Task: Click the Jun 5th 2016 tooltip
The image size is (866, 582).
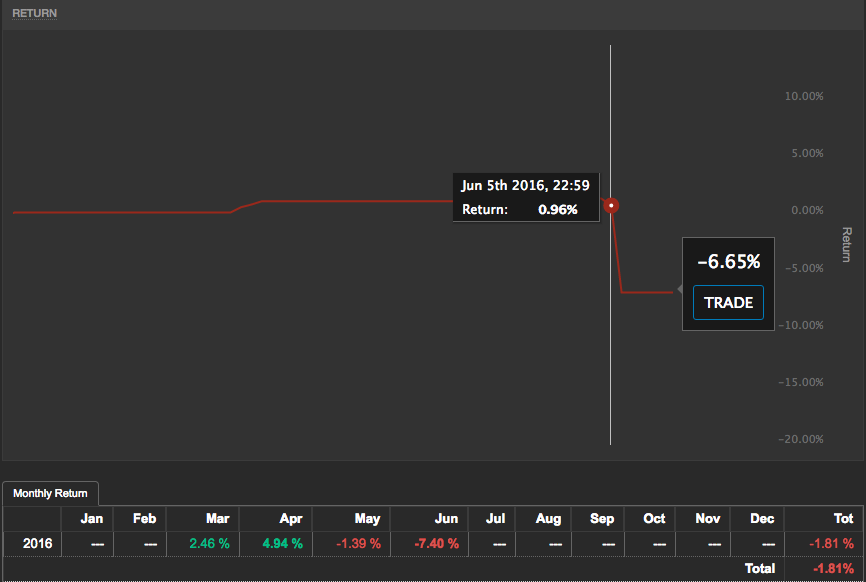Action: pyautogui.click(x=525, y=197)
